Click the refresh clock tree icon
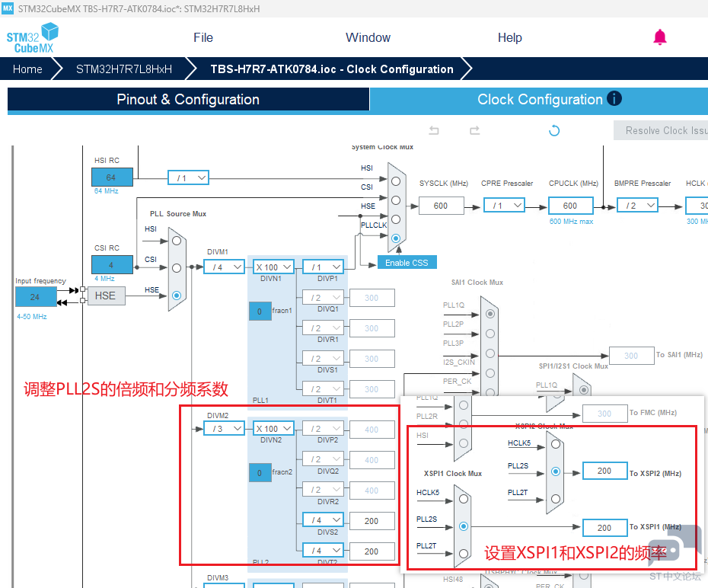708x588 pixels. [554, 130]
